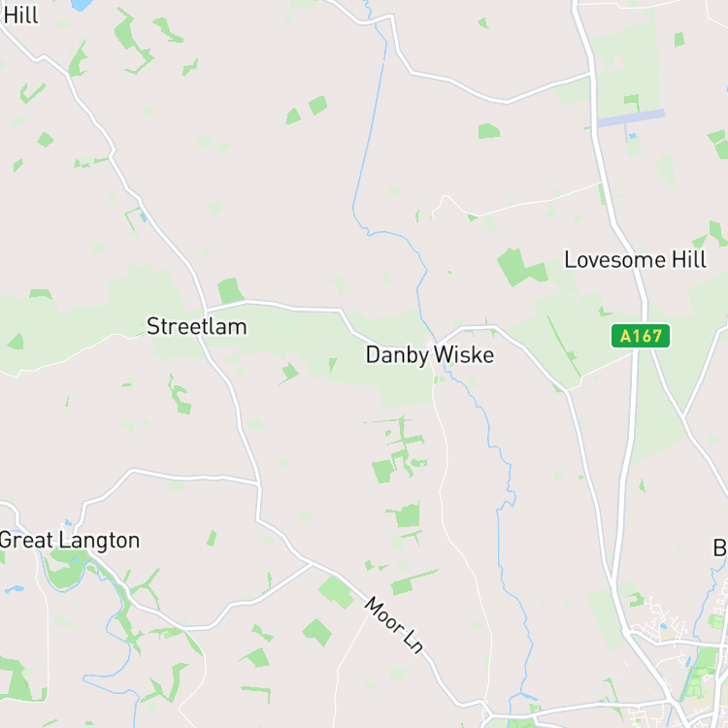Click the woodland patch inside Great Langton river loop
Image resolution: width=728 pixels, height=728 pixels.
click(x=65, y=569)
